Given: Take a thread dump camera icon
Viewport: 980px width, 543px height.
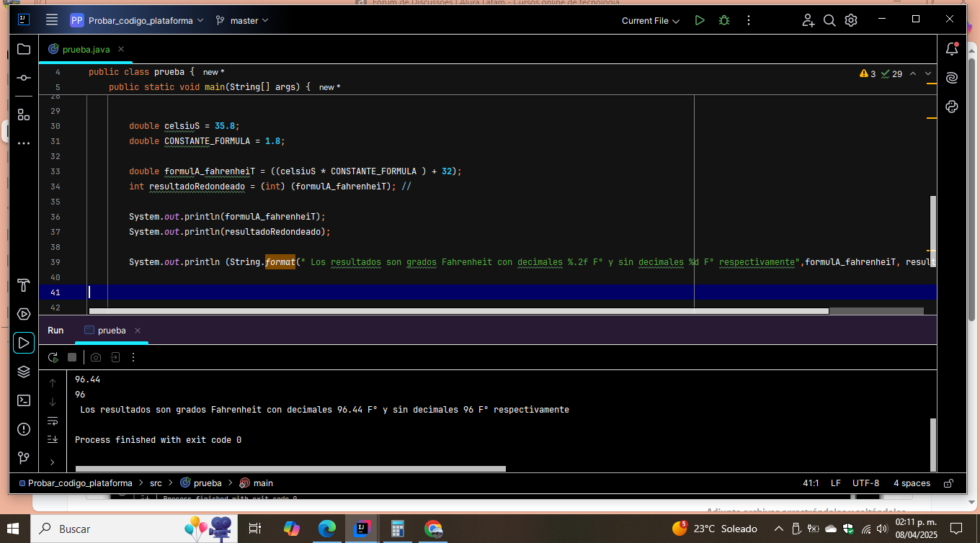Looking at the screenshot, I should [x=96, y=357].
